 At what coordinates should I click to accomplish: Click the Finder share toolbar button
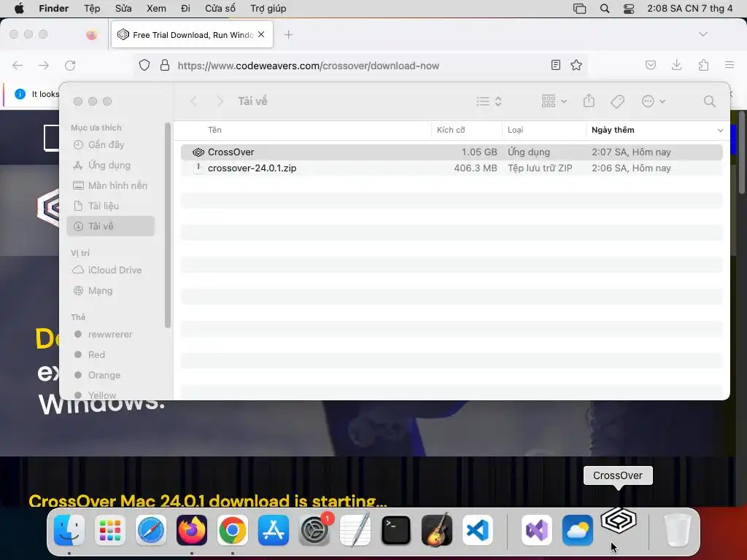click(589, 101)
